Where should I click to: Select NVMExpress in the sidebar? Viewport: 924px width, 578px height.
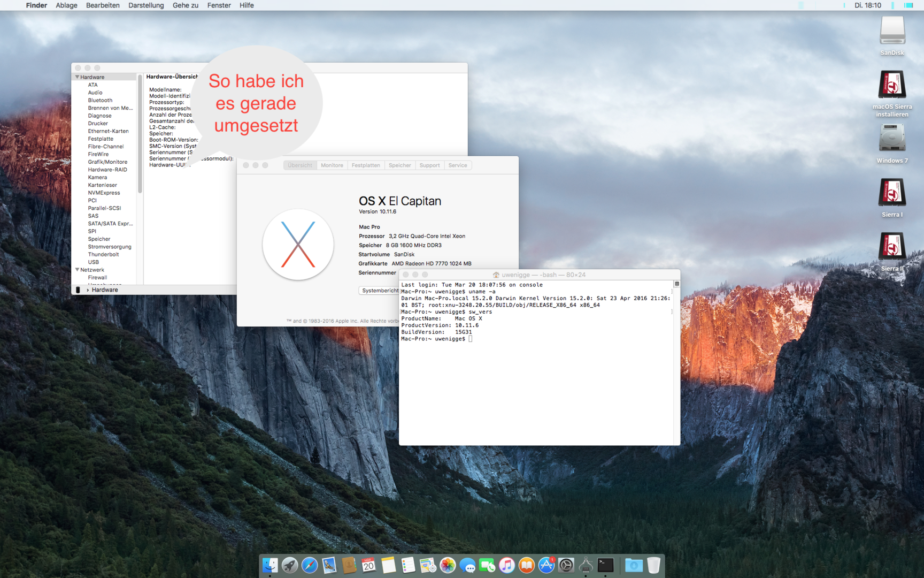coord(104,193)
